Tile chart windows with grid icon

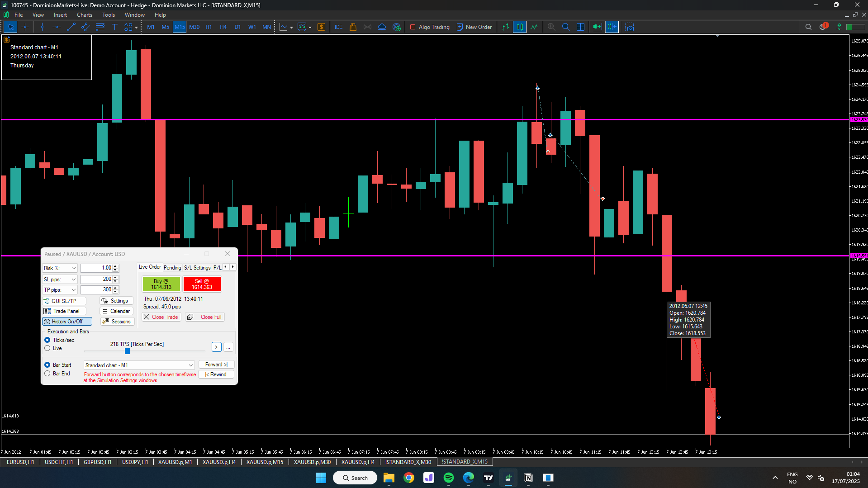pyautogui.click(x=580, y=27)
